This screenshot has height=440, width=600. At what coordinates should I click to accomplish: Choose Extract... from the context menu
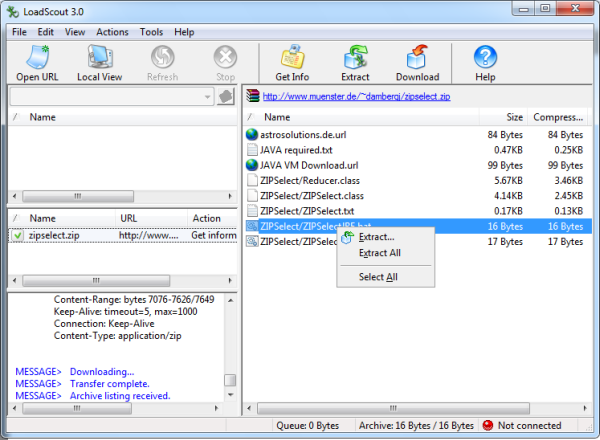click(x=386, y=237)
